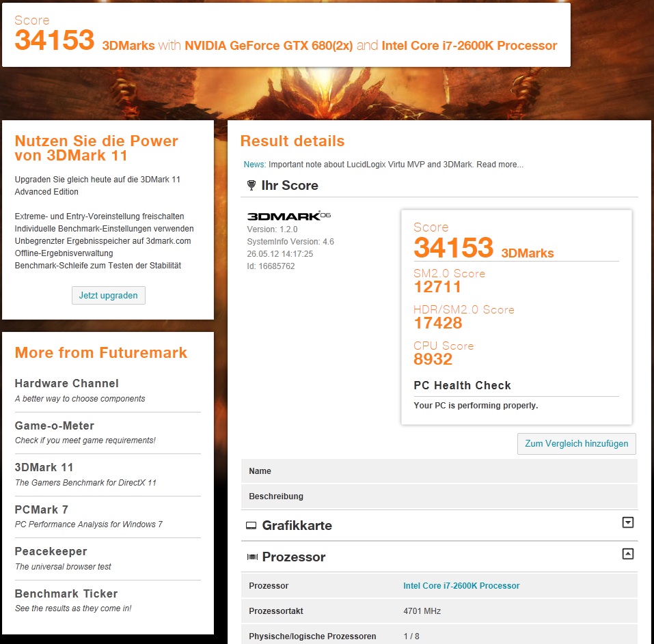654x644 pixels.
Task: Expand the Grafikkarte section arrow
Action: pos(628,522)
